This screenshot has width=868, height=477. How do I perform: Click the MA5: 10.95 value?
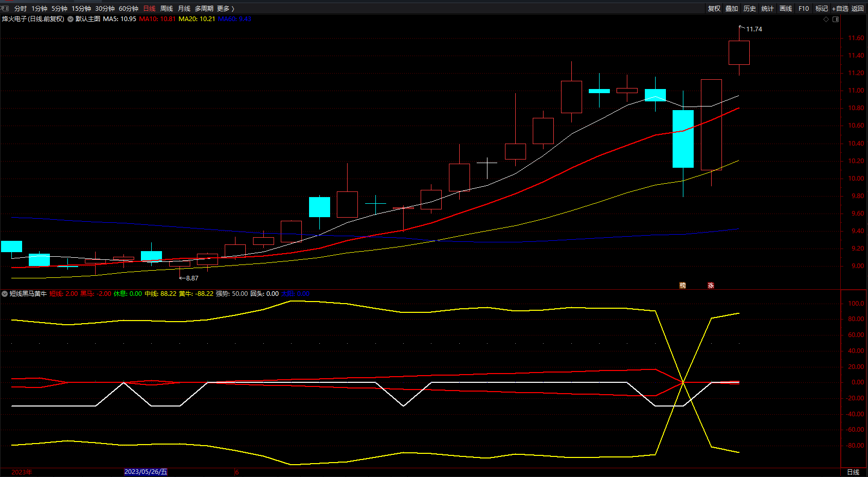pyautogui.click(x=120, y=19)
